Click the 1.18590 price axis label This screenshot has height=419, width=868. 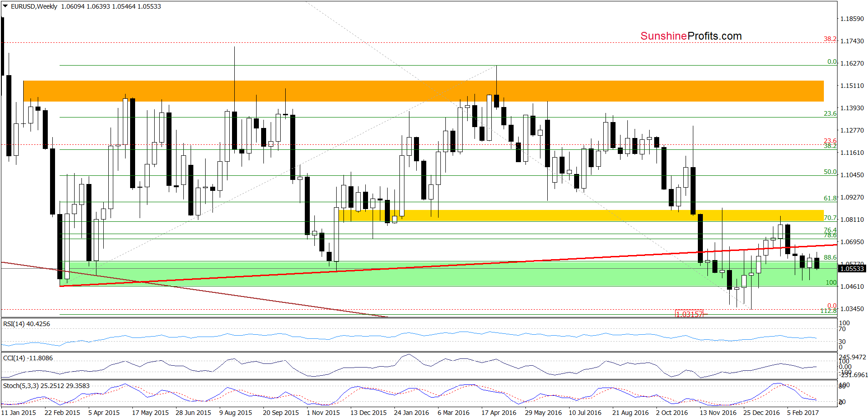pyautogui.click(x=852, y=19)
